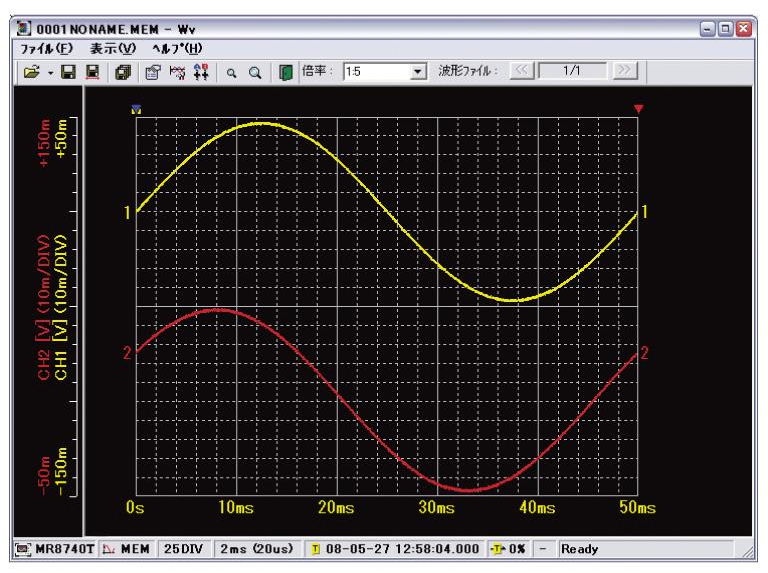Click the '40ms' time axis label
Viewport: 768px width, 573px height.
coord(537,507)
